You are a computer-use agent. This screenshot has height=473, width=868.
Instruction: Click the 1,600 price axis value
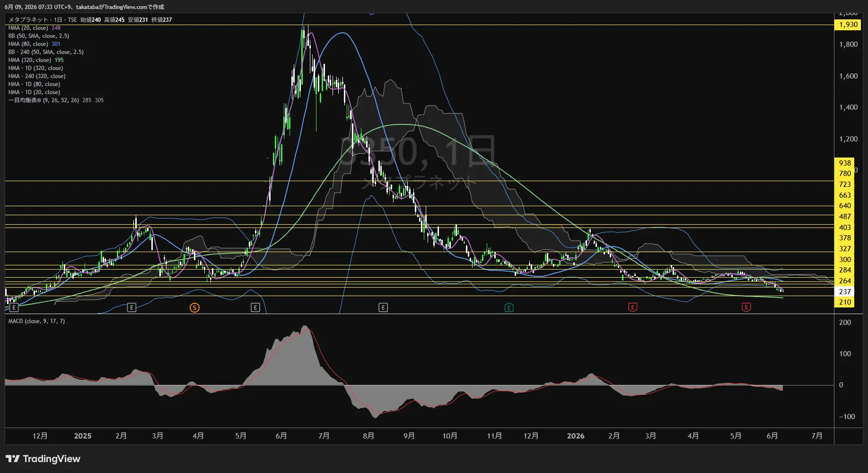click(848, 76)
